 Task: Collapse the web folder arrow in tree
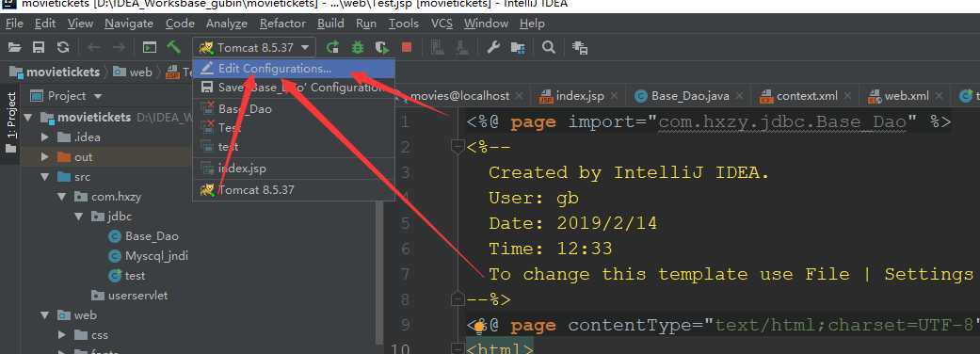45,315
